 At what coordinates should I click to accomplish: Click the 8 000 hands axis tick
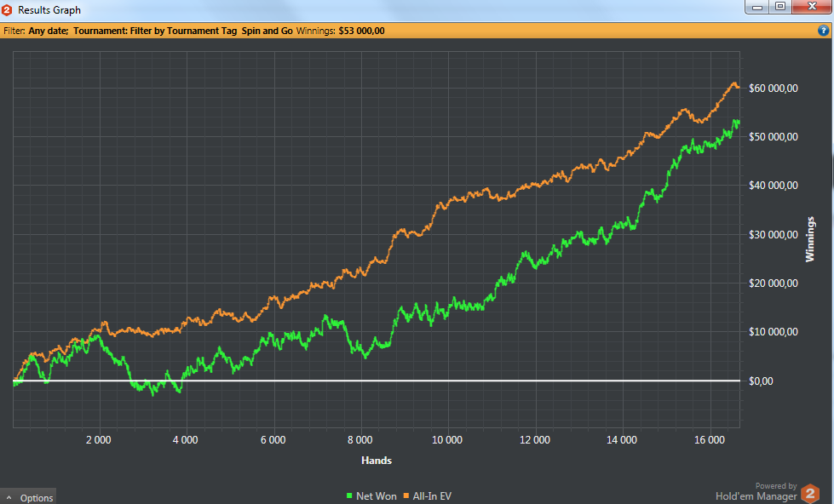click(360, 439)
